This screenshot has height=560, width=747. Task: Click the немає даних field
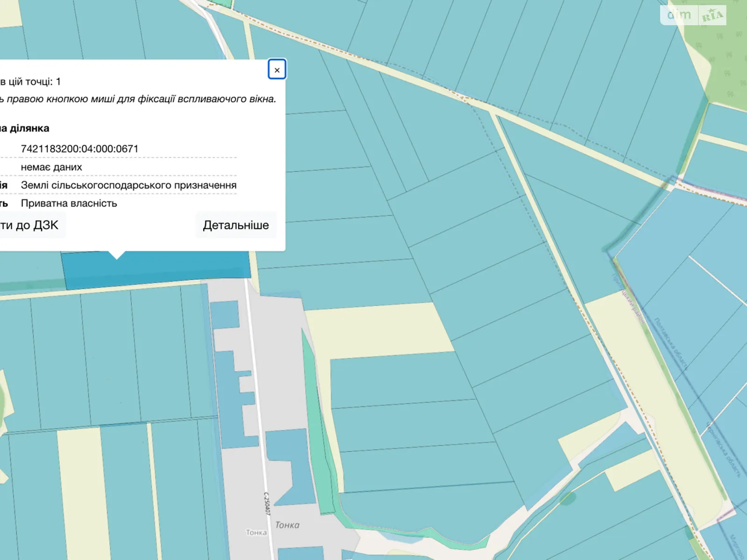click(51, 167)
